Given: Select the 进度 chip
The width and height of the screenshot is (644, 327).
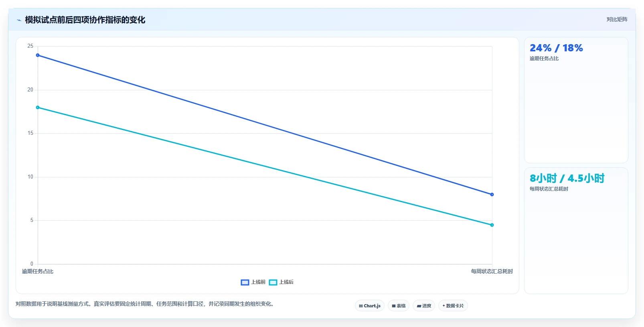Looking at the screenshot, I should point(424,306).
